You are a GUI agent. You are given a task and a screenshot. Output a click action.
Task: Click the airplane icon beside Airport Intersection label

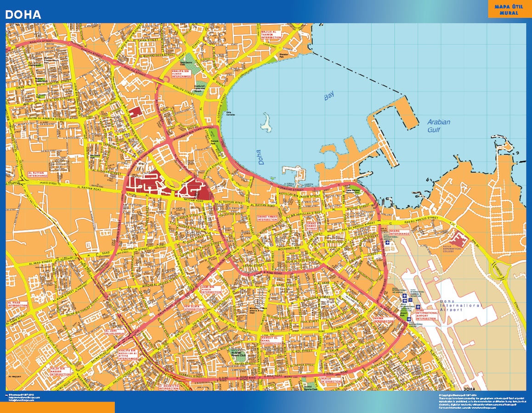(418, 307)
